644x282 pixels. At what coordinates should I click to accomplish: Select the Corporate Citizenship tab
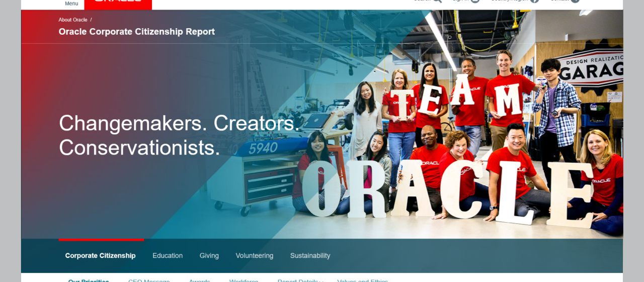[100, 256]
